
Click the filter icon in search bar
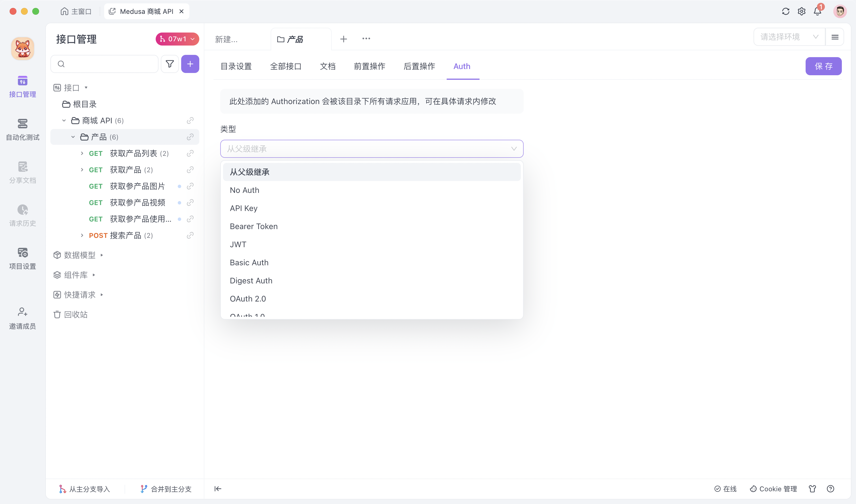(170, 64)
